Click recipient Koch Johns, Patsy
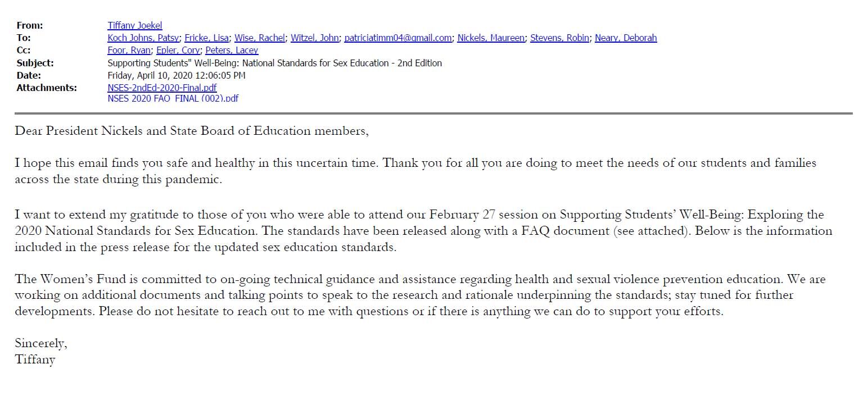Screen dimensions: 868x396 (143, 38)
